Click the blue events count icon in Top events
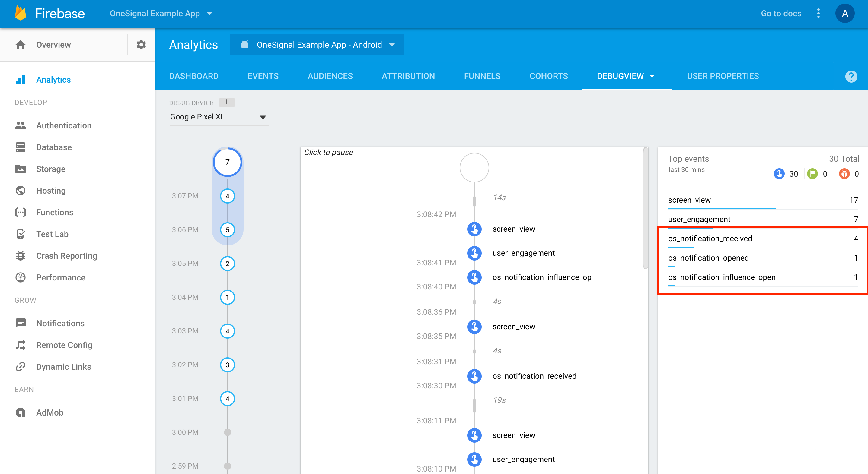 coord(779,174)
